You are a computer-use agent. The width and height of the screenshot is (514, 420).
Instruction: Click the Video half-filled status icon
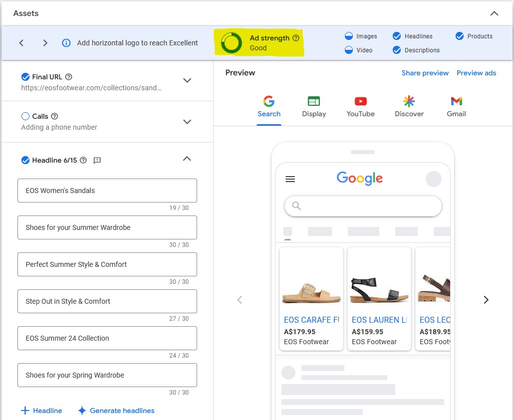(349, 50)
